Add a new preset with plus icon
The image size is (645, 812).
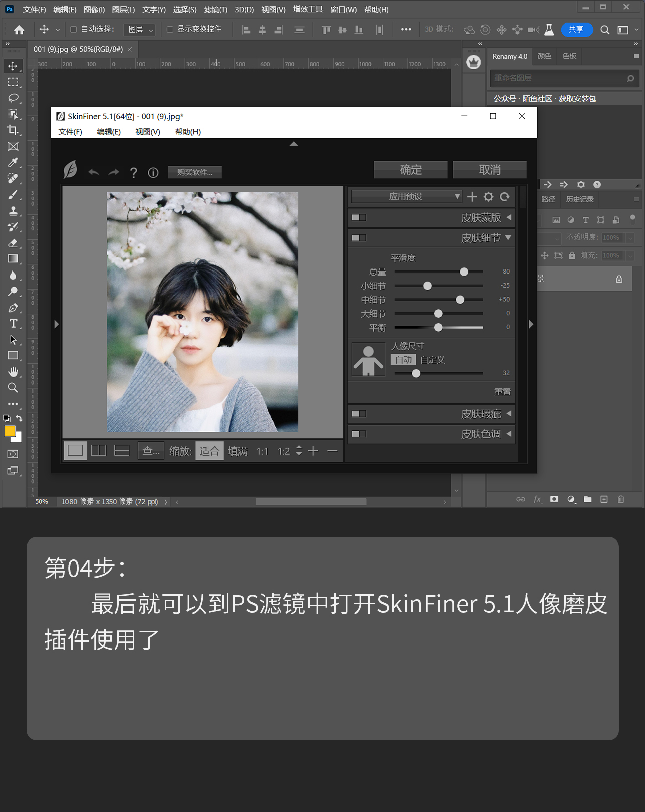(x=472, y=197)
